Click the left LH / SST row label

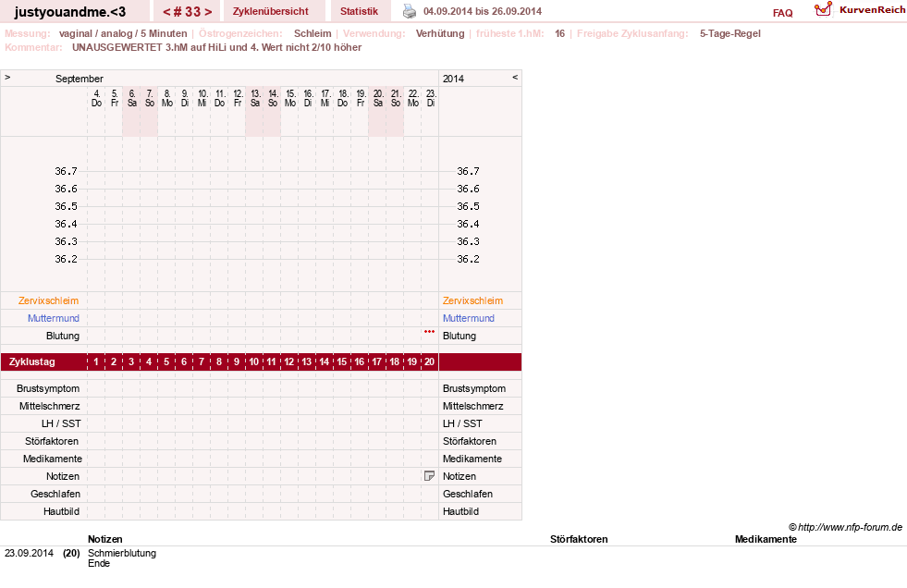click(61, 423)
